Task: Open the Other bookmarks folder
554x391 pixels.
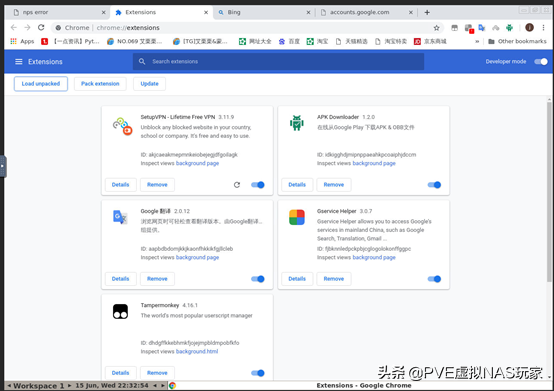Action: coord(517,41)
